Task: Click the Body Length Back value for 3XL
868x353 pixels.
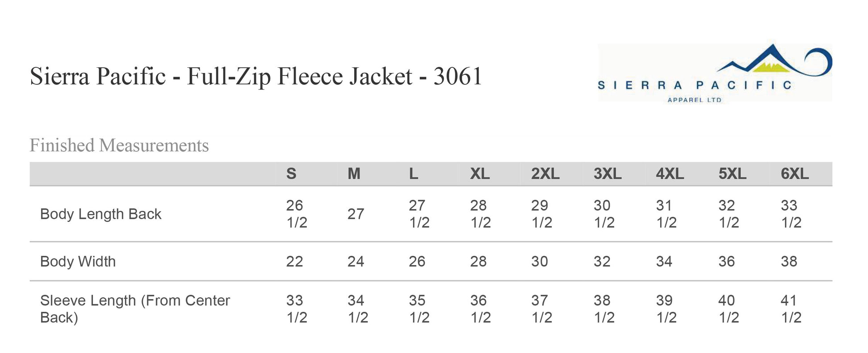Action: click(x=604, y=214)
